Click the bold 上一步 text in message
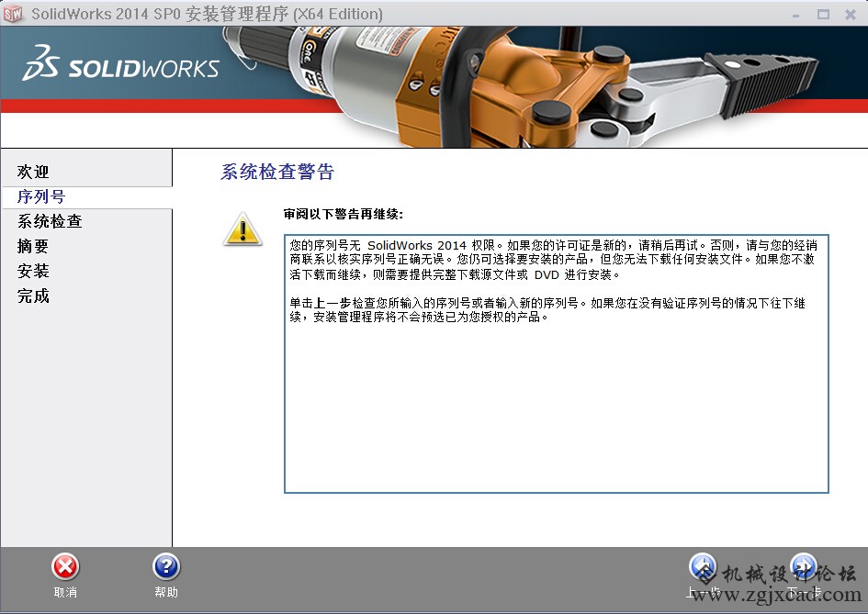The width and height of the screenshot is (868, 614). click(333, 303)
